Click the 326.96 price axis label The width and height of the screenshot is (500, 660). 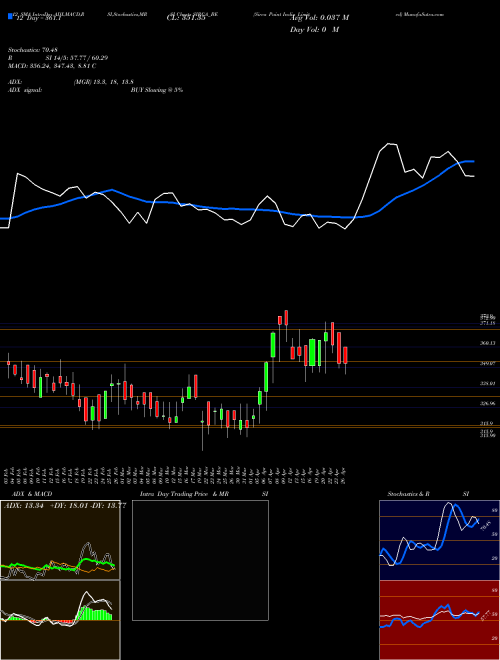488,403
